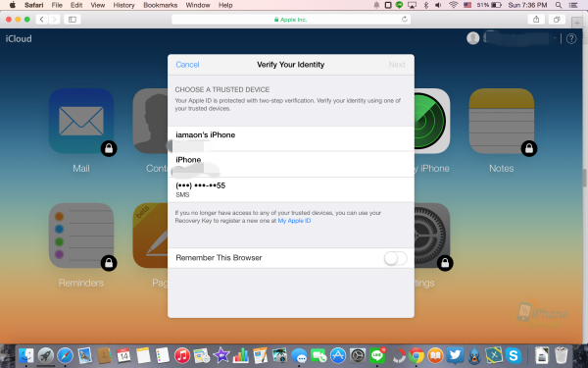Open the History menu

tap(123, 5)
